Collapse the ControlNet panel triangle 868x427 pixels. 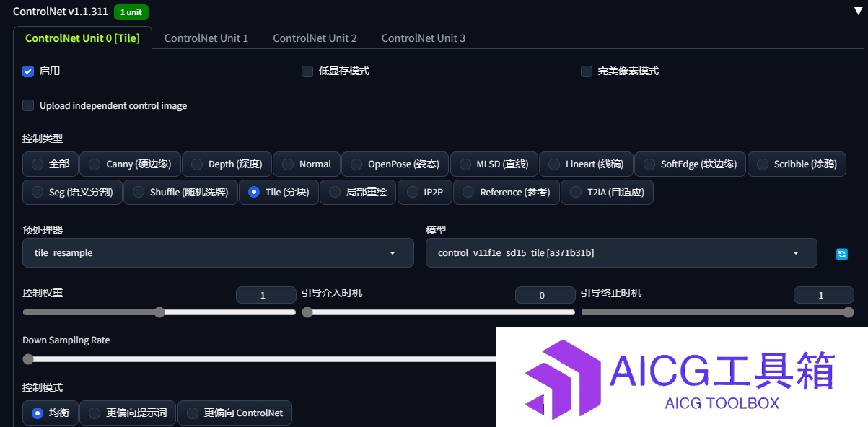coord(858,12)
